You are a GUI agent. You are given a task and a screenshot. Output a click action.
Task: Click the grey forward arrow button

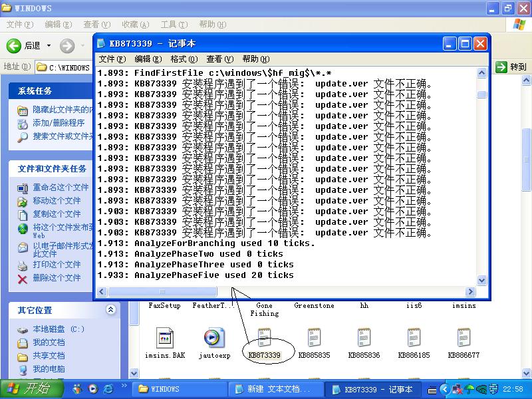click(x=67, y=46)
